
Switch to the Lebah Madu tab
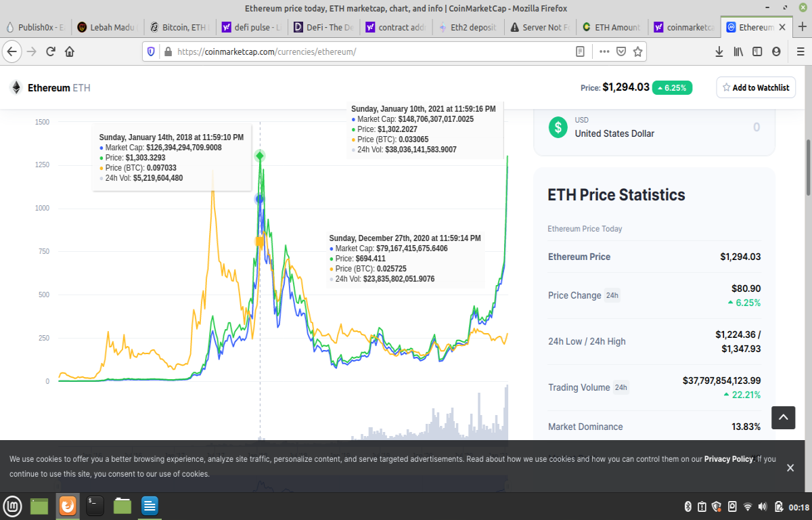pos(107,27)
